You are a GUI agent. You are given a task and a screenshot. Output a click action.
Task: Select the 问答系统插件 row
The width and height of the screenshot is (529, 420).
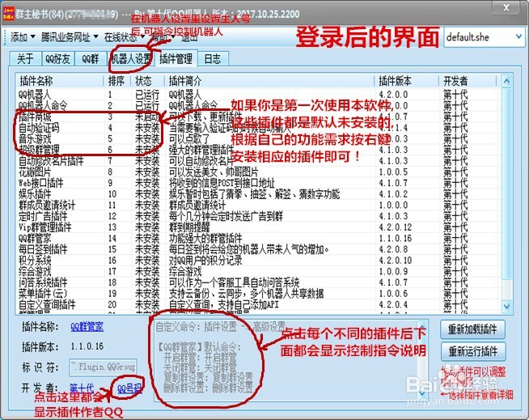click(258, 282)
